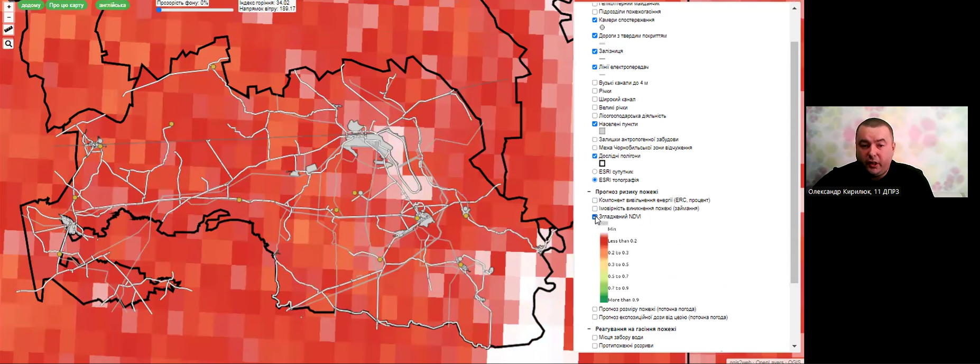Switch language with англійська button
The image size is (980, 364).
[113, 5]
